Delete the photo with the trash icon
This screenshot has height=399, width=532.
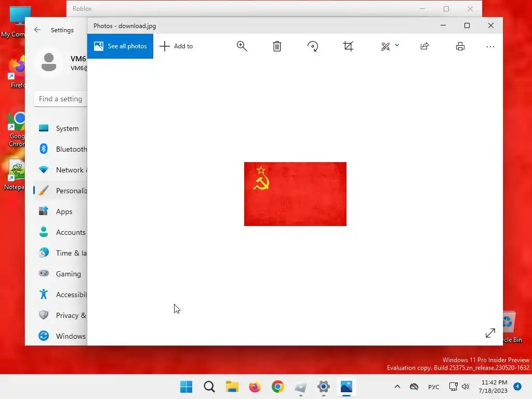[277, 46]
